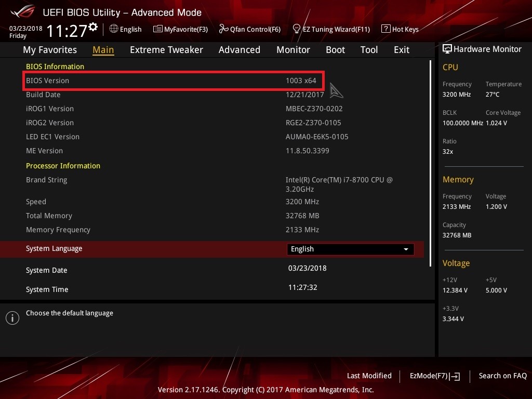Click the Speed row label
The height and width of the screenshot is (399, 532).
[36, 202]
